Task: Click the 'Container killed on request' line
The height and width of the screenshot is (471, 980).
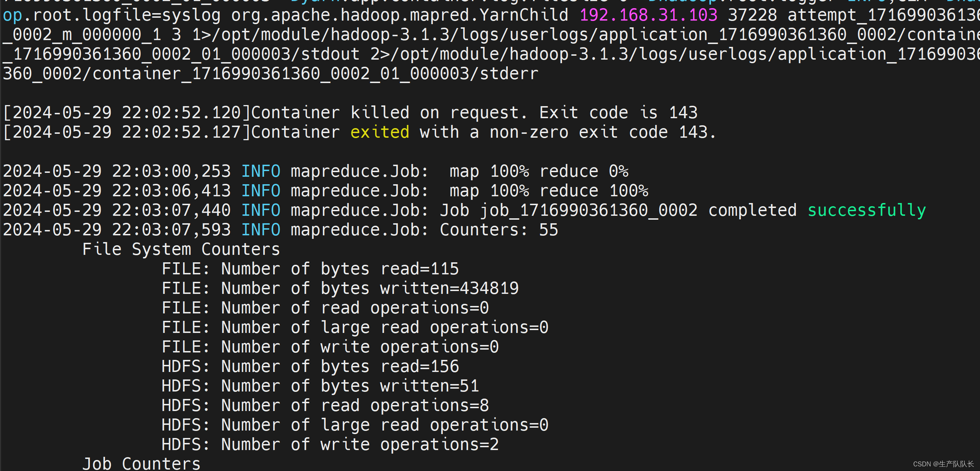Action: click(x=351, y=113)
